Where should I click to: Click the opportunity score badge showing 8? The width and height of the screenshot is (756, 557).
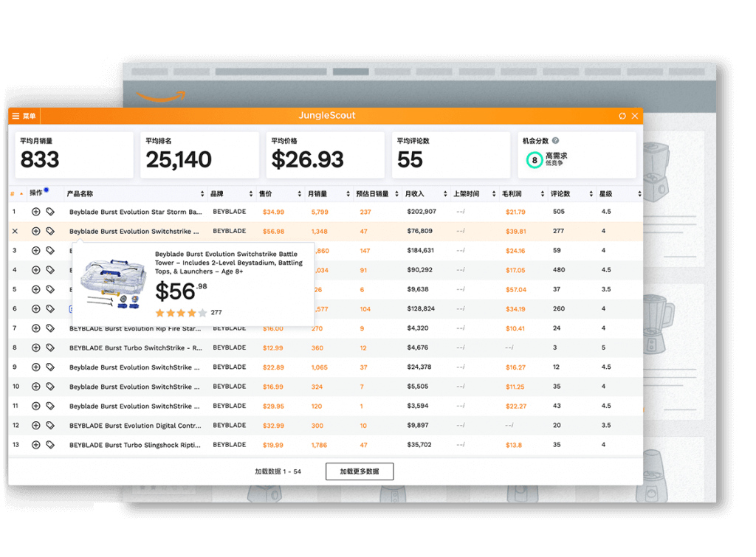535,160
